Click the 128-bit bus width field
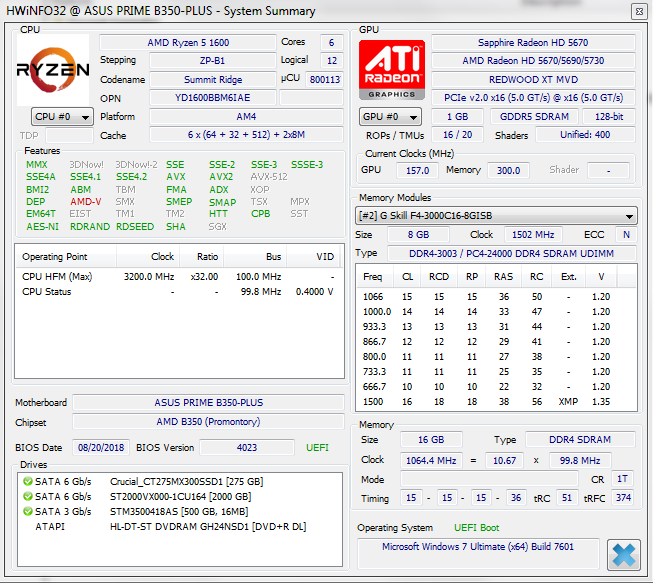Viewport: 653px width, 583px height. (x=609, y=117)
